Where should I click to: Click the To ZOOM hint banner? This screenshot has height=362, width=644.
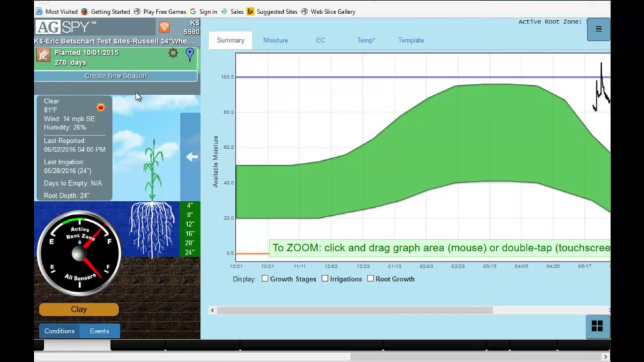[440, 248]
